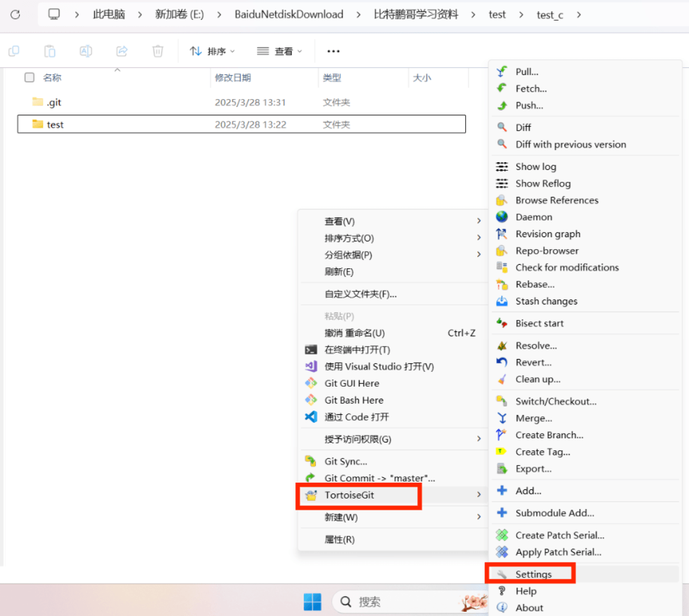Click the Browse References icon
The image size is (689, 616).
click(502, 201)
